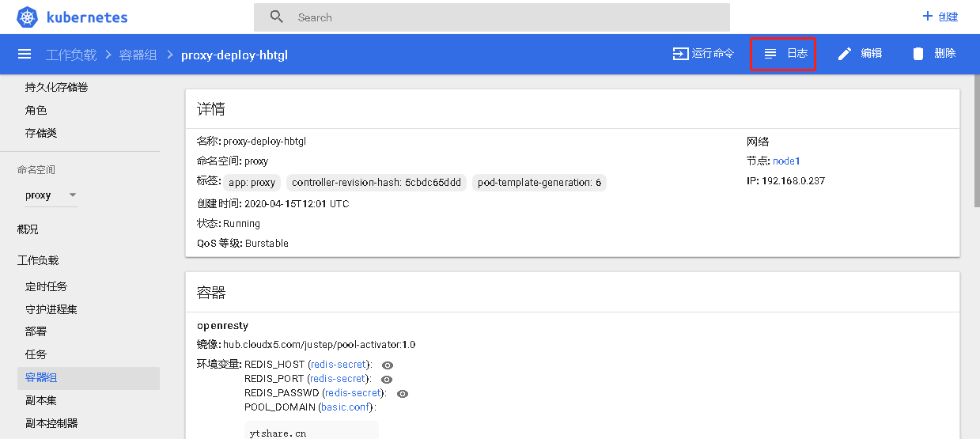Click the Kubernetes logo icon
The width and height of the screenshot is (980, 439).
pos(28,17)
